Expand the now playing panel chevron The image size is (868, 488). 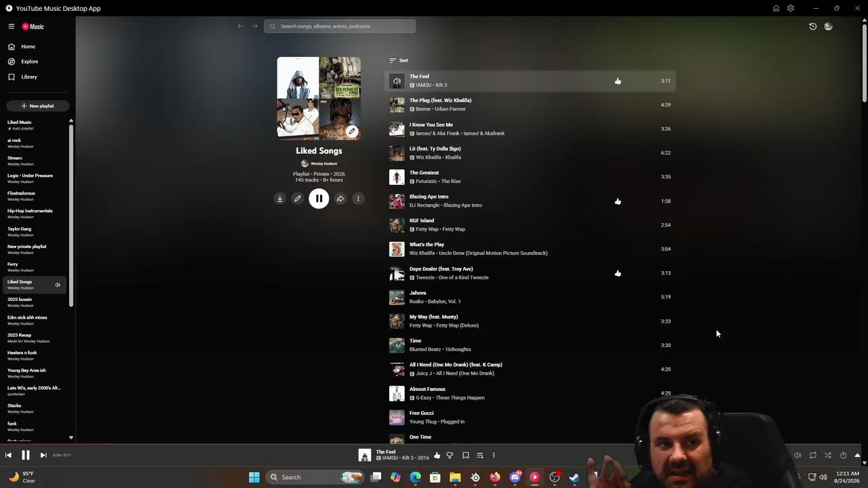point(857,455)
